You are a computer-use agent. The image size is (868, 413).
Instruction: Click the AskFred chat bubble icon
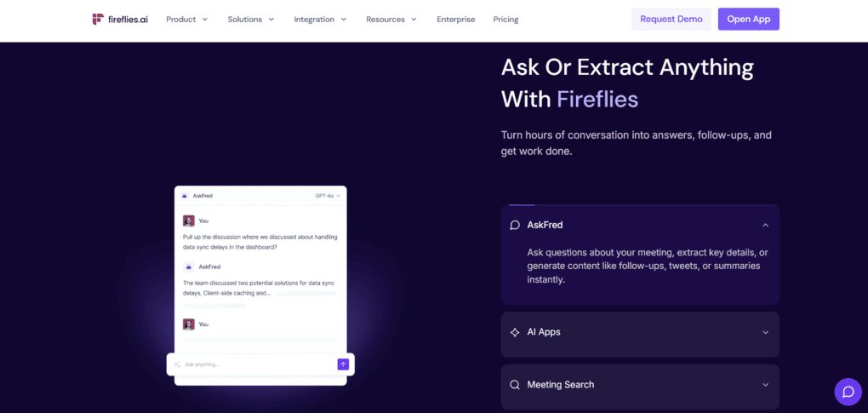pos(515,225)
